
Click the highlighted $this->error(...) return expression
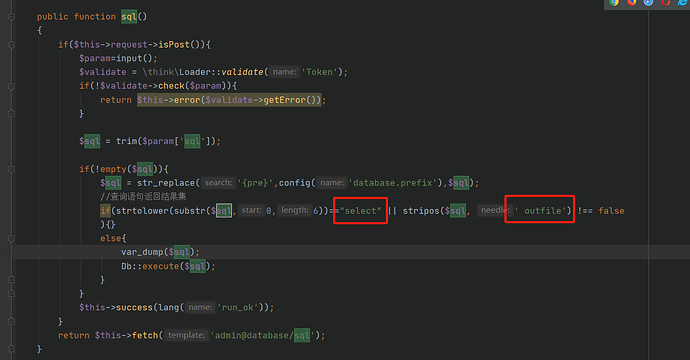[x=229, y=100]
